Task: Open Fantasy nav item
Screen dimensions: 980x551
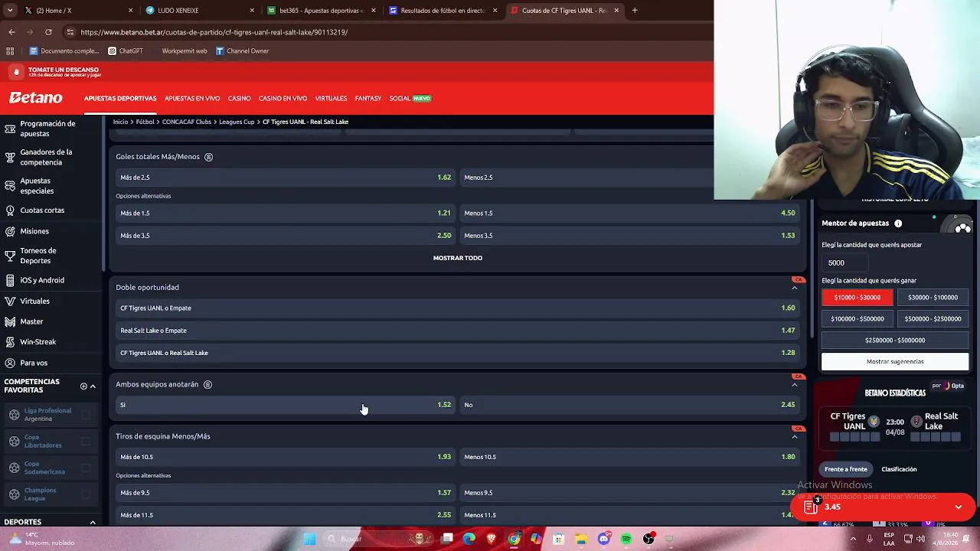Action: pyautogui.click(x=367, y=99)
